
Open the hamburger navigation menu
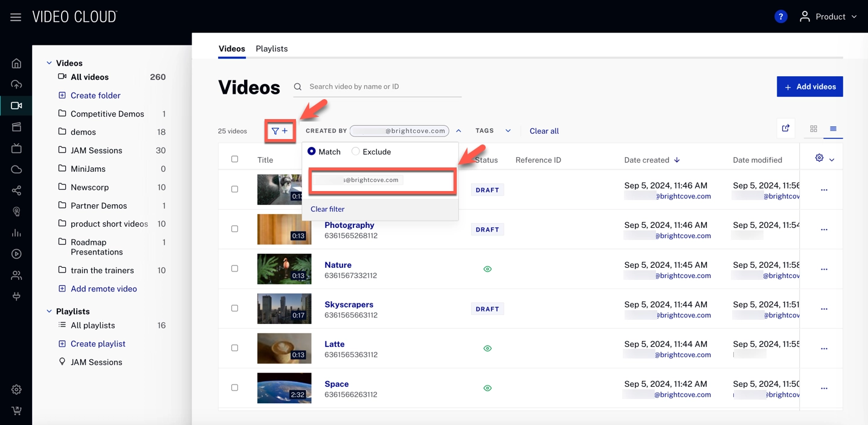(x=16, y=17)
